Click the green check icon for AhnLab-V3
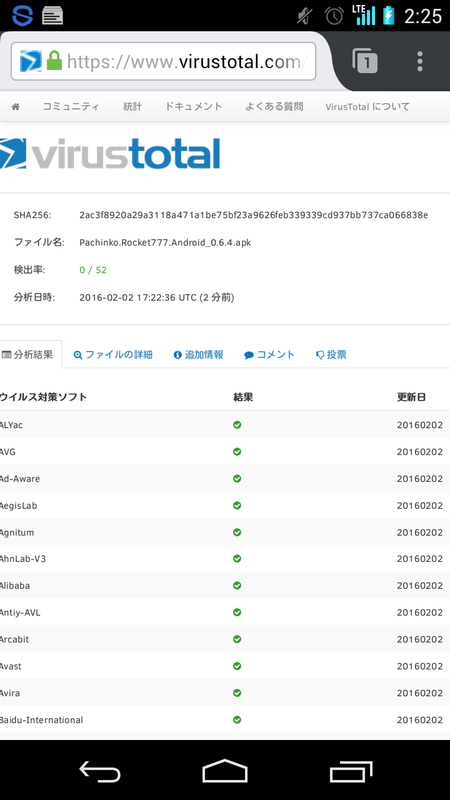Viewport: 450px width, 800px height. [x=237, y=559]
